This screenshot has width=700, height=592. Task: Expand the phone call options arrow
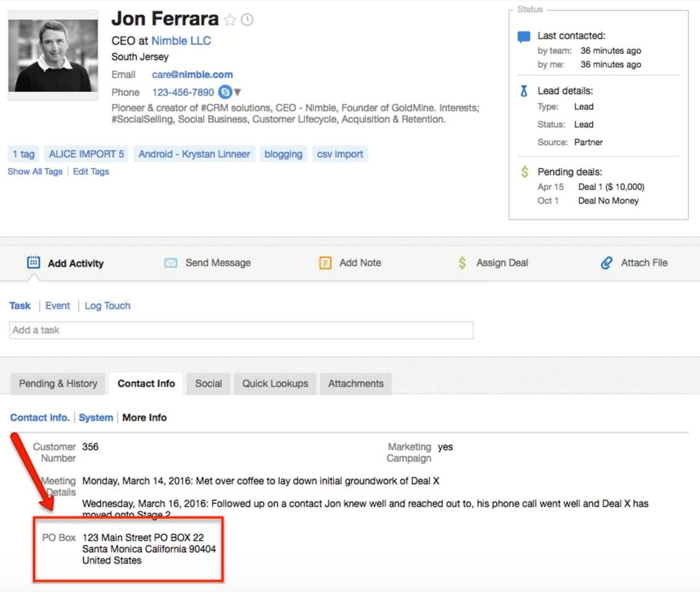pos(238,92)
